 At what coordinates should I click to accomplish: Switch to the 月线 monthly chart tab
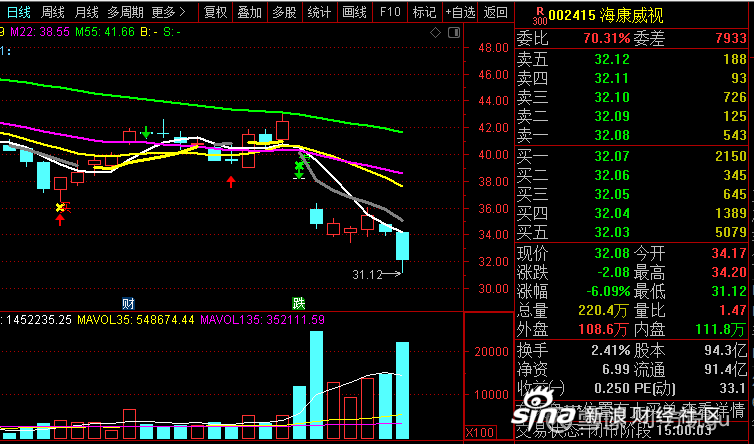pyautogui.click(x=87, y=12)
